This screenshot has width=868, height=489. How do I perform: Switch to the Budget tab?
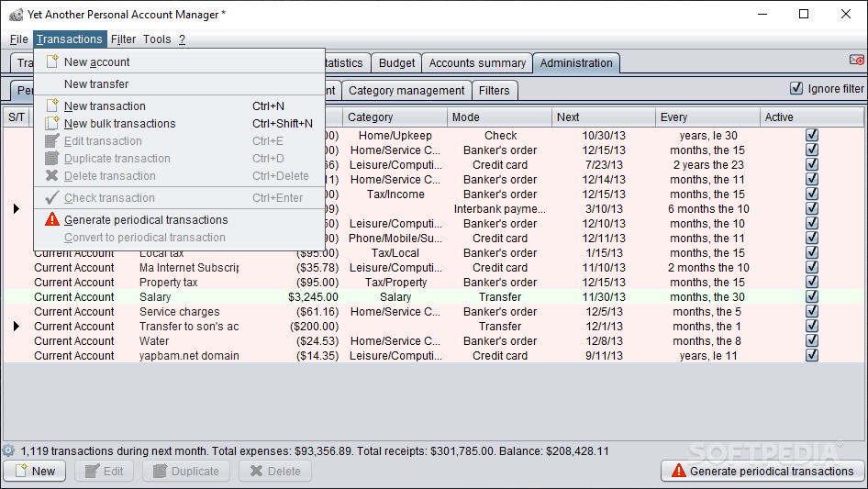click(396, 63)
